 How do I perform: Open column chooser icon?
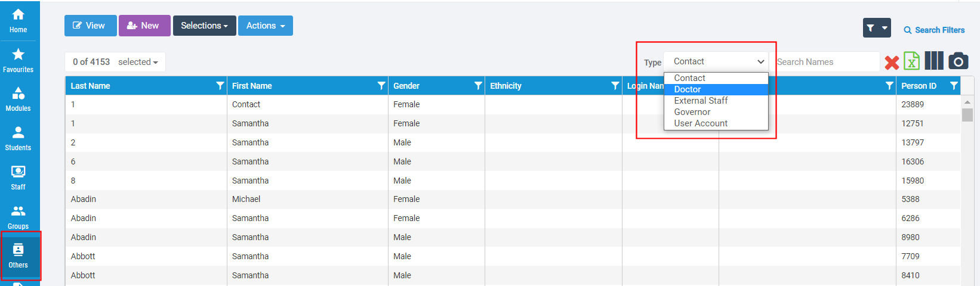(933, 61)
